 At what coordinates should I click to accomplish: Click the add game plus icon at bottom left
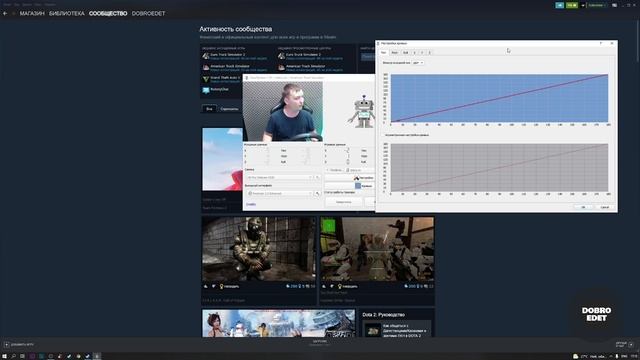pyautogui.click(x=7, y=344)
